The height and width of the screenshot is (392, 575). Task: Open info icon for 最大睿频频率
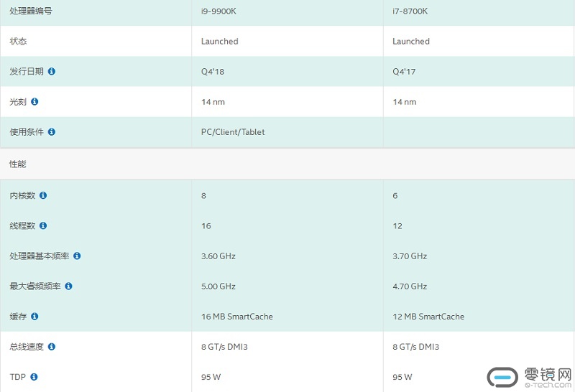(68, 286)
